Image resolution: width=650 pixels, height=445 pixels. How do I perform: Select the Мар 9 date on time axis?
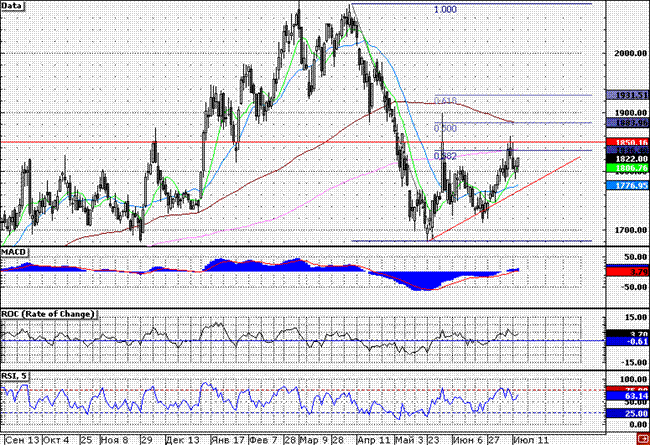coord(312,439)
